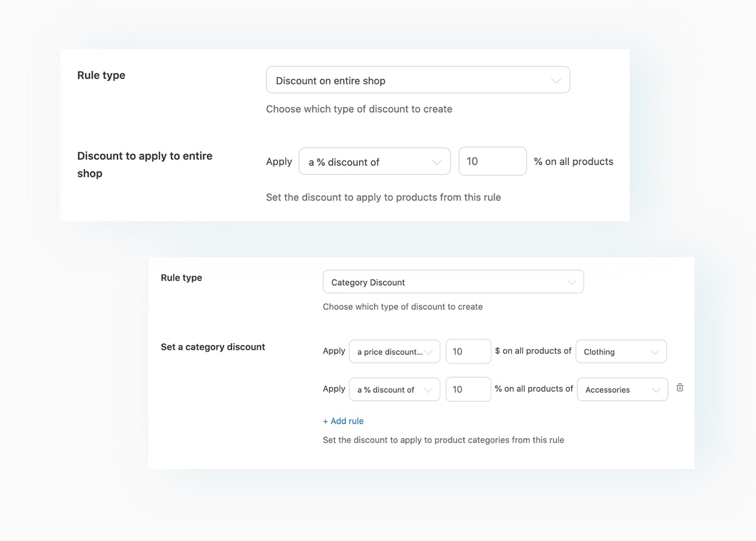Click the chevron beside Accessories
The width and height of the screenshot is (756, 541).
pyautogui.click(x=656, y=390)
